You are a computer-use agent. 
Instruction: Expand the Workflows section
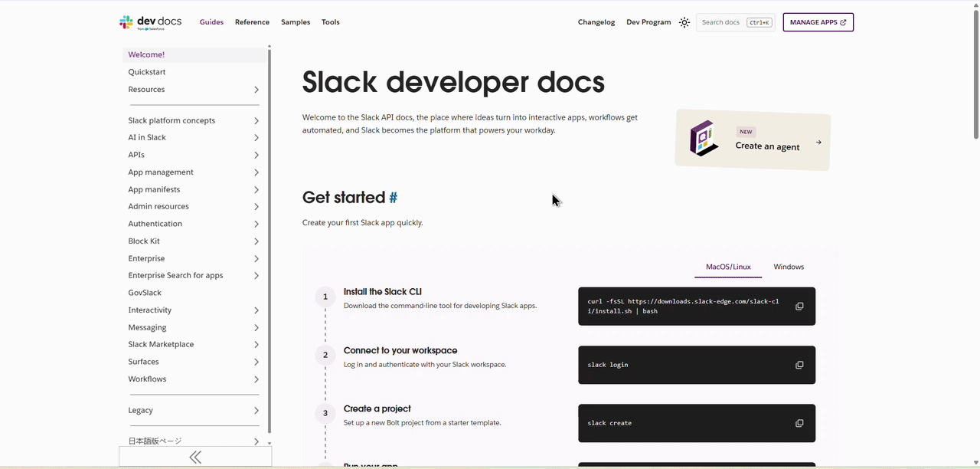tap(256, 379)
